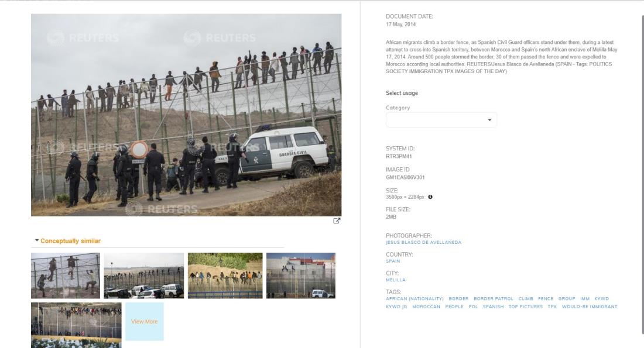Open the Category dropdown

tap(441, 120)
